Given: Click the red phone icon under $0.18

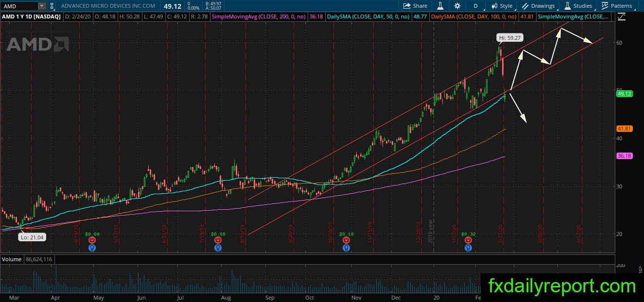Looking at the screenshot, I should tap(346, 240).
